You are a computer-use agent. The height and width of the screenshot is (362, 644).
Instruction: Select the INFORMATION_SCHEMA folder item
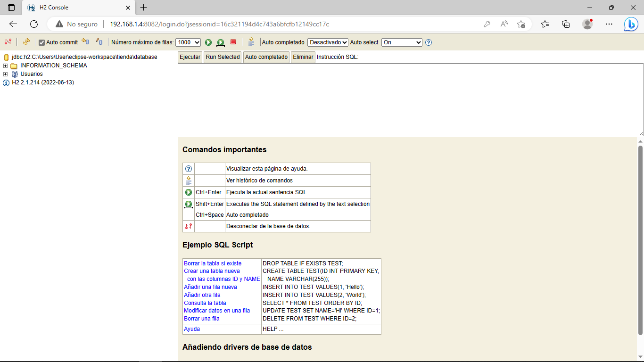coord(54,66)
